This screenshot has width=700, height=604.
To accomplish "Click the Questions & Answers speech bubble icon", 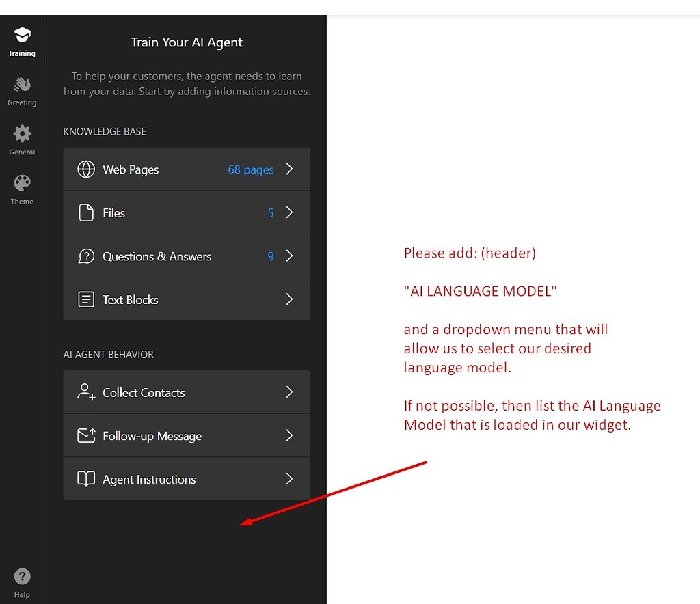I will tap(86, 256).
